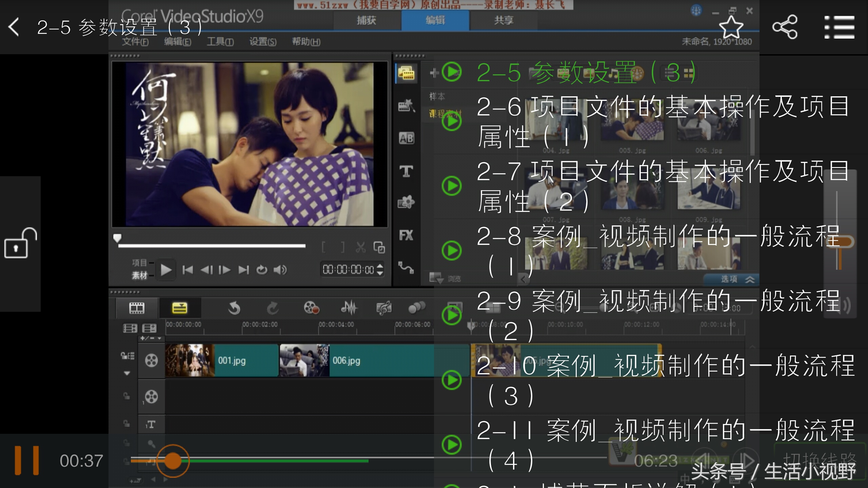Switch to Timeline view
The height and width of the screenshot is (488, 868).
(x=179, y=308)
